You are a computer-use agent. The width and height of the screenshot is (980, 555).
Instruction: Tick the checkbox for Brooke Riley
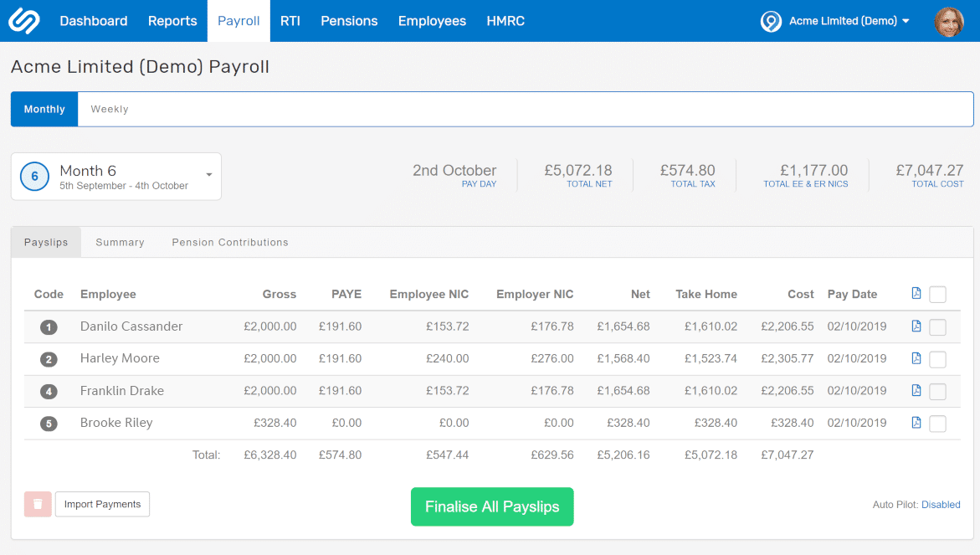pos(937,424)
